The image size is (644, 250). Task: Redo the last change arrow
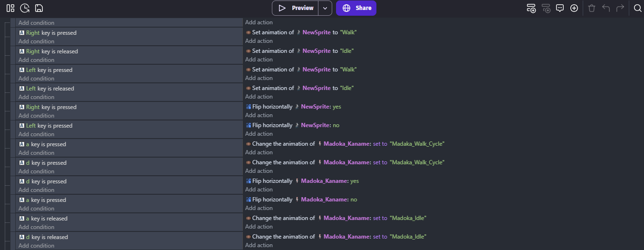pos(620,8)
